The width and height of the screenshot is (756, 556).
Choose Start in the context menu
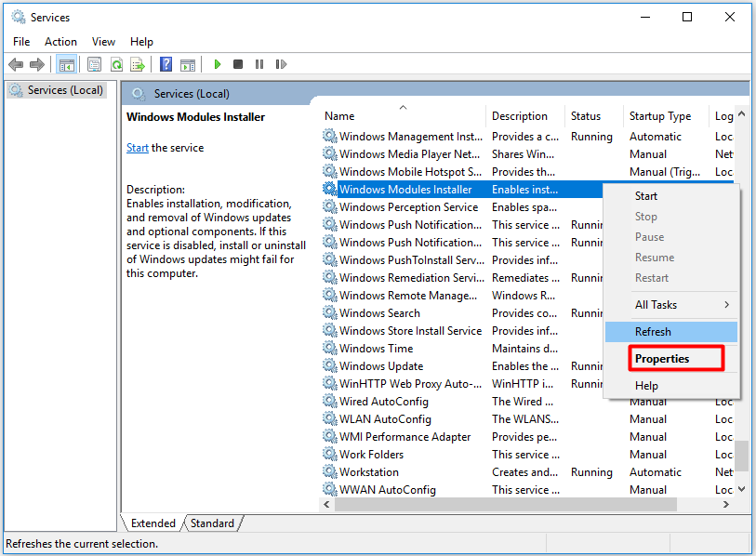click(x=671, y=196)
